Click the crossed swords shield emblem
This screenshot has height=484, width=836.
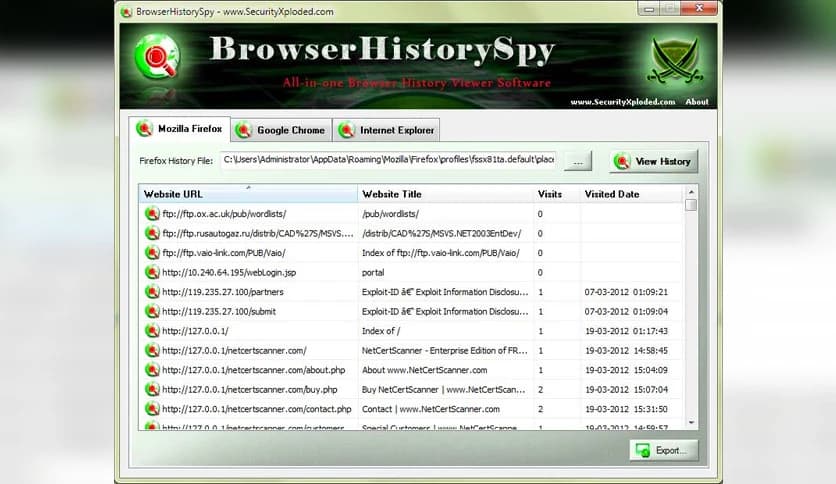pos(675,61)
